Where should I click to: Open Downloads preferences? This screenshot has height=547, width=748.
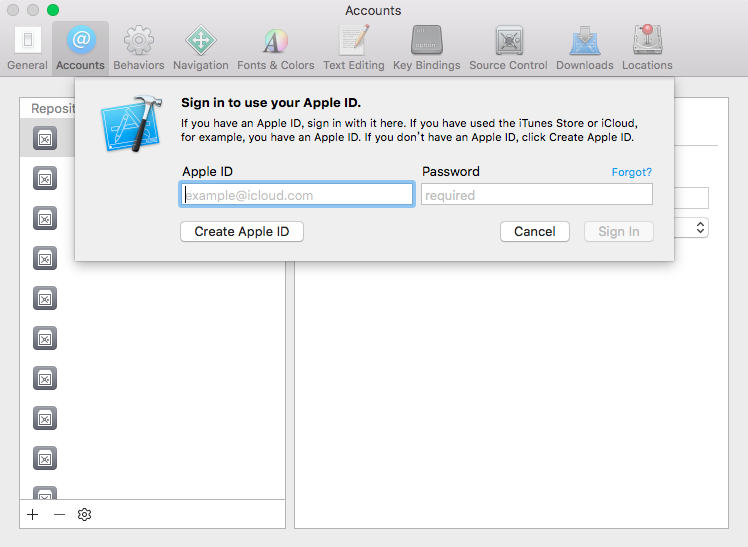(x=584, y=47)
